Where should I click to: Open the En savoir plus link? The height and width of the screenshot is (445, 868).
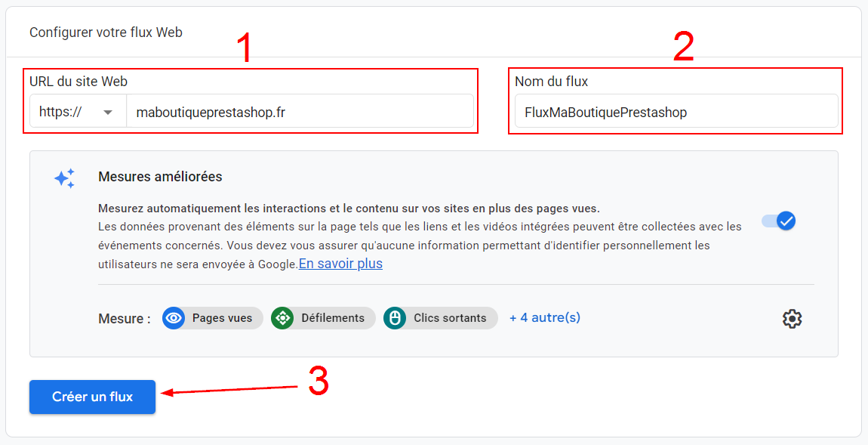click(x=340, y=264)
